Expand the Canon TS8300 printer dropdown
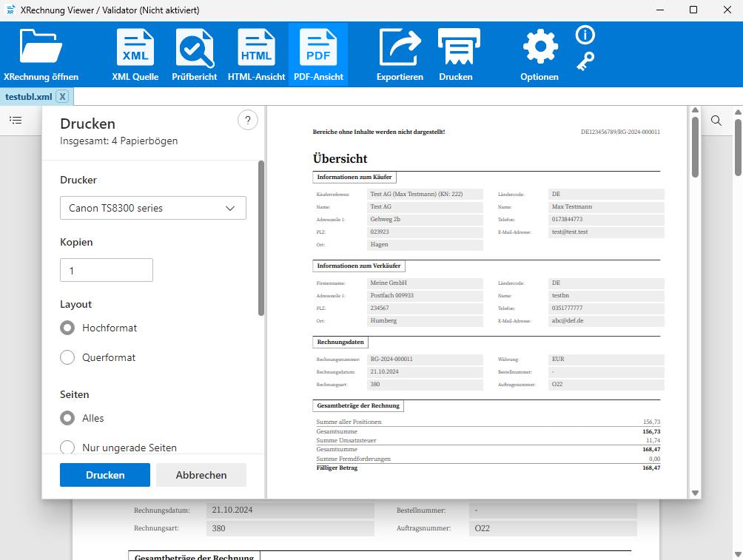The height and width of the screenshot is (560, 743). [152, 208]
